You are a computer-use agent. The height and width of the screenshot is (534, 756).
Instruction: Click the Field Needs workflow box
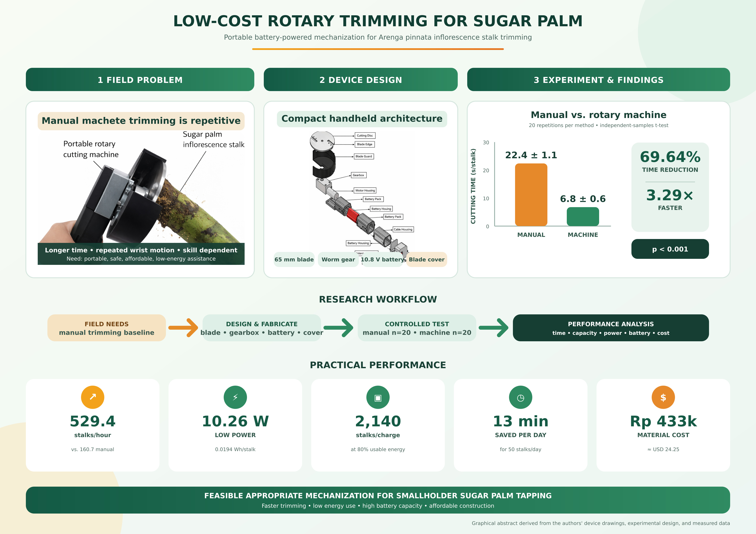point(107,328)
